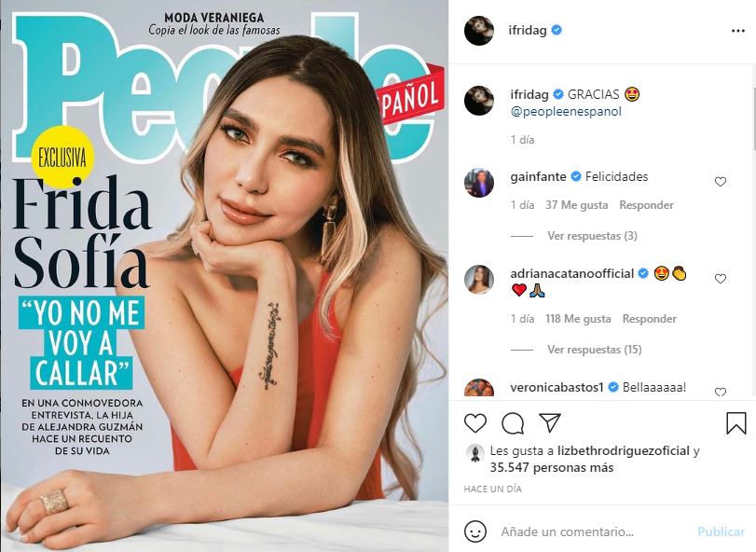Image resolution: width=756 pixels, height=552 pixels.
Task: Follow the @peopleenespanol mention link
Action: click(566, 111)
